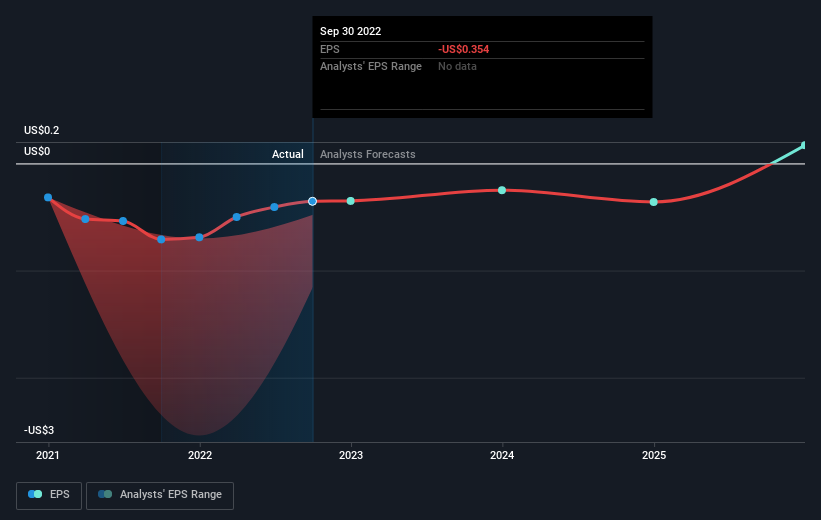Click the 2024 forecast EPS data point
This screenshot has height=520, width=821.
(x=502, y=190)
